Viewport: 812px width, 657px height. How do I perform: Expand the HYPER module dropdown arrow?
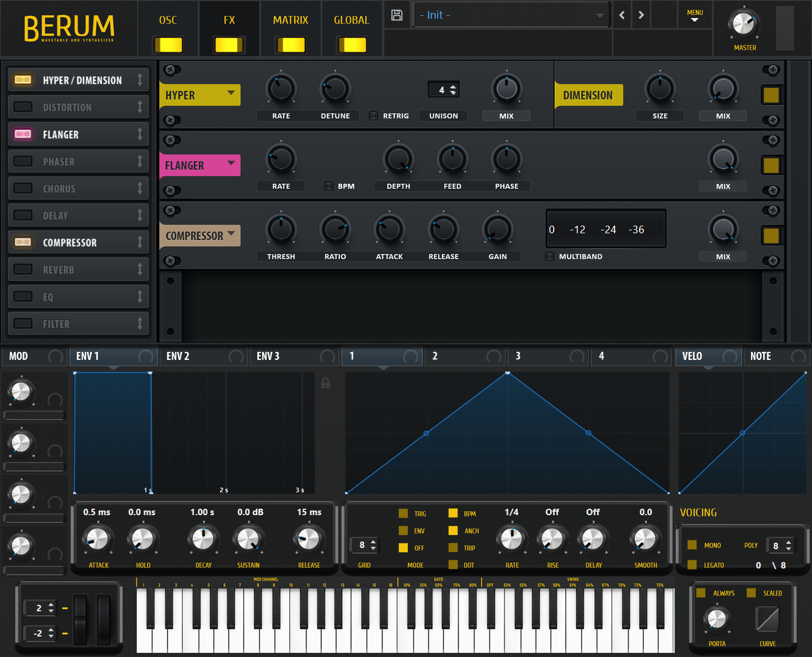click(x=231, y=93)
